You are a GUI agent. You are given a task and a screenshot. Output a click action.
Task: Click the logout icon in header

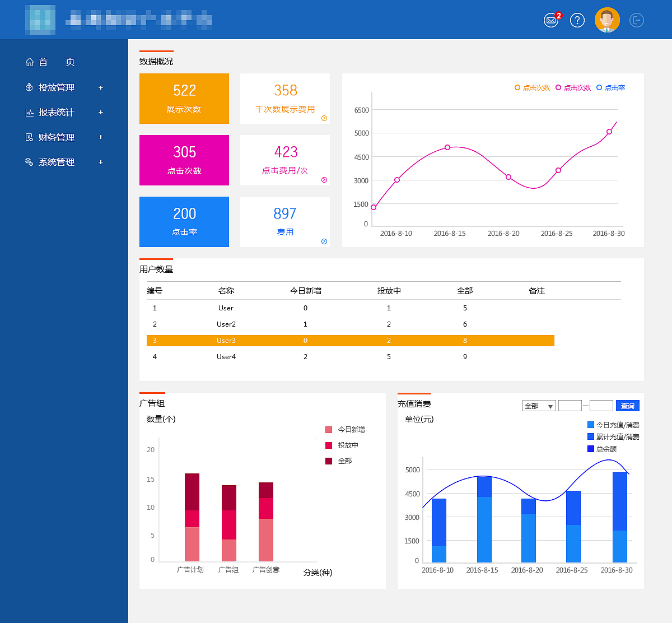click(x=637, y=21)
